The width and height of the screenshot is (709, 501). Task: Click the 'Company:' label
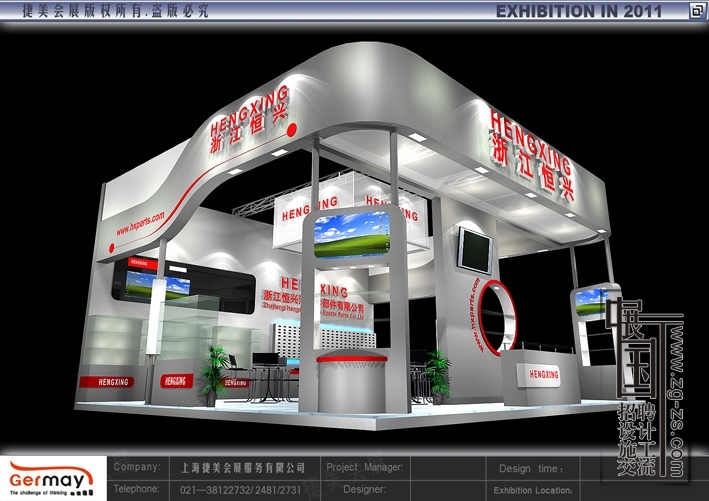(137, 467)
